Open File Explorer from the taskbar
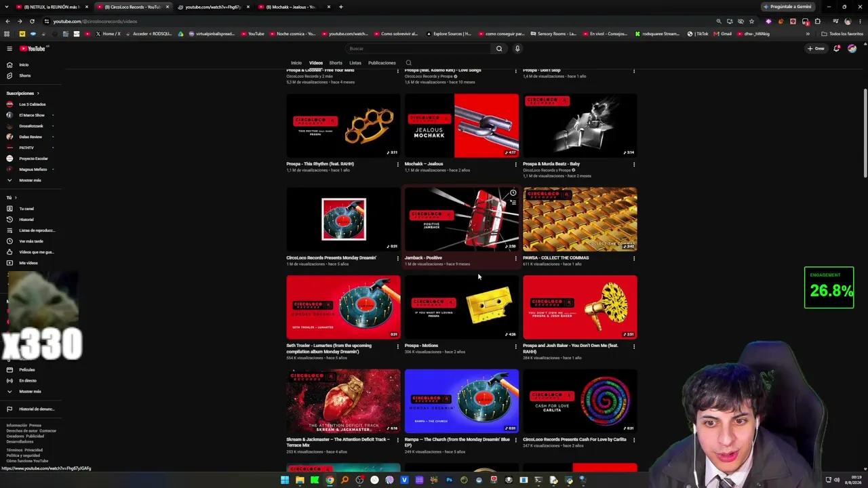Image resolution: width=868 pixels, height=488 pixels. tap(300, 480)
